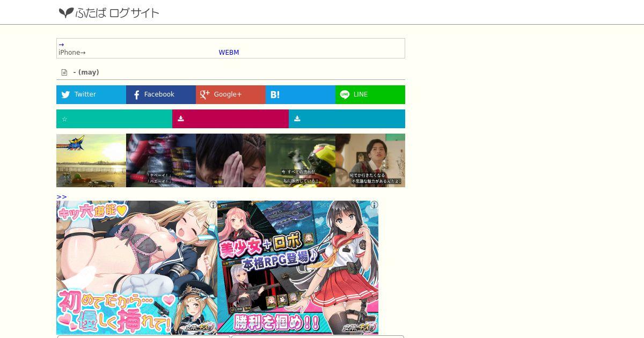
Task: Click the Facebook f icon
Action: (x=136, y=95)
